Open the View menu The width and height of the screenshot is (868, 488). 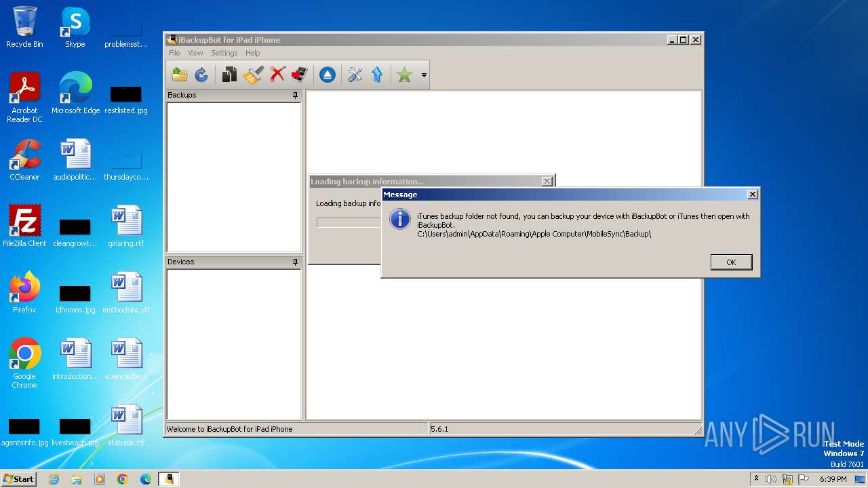(x=195, y=53)
